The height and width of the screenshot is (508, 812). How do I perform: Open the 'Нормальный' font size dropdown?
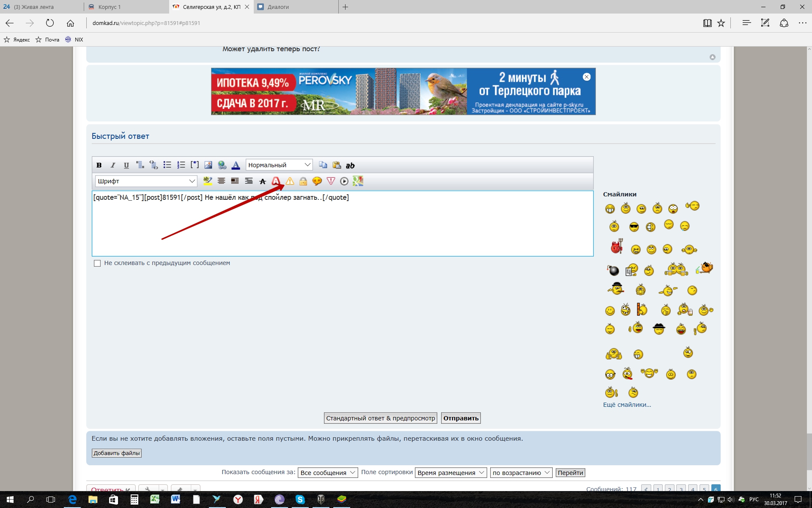(x=279, y=165)
